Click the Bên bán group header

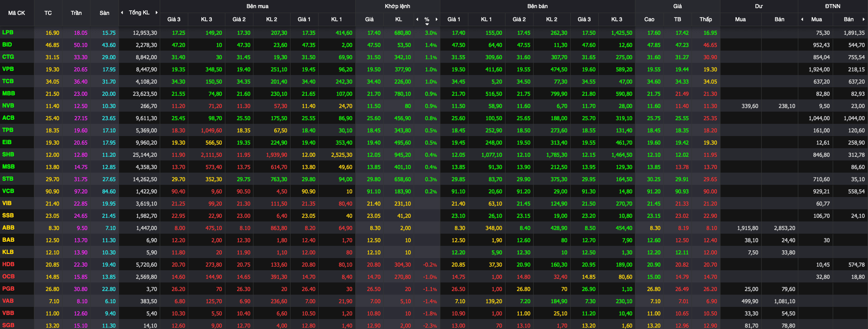click(538, 6)
